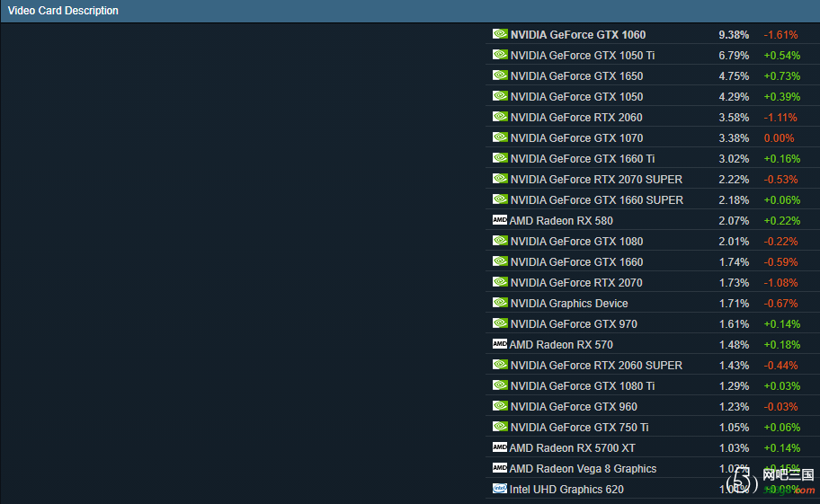Click the NVIDIA logo beside NVIDIA Graphics Device
Screen dimensions: 820x504
(500, 303)
